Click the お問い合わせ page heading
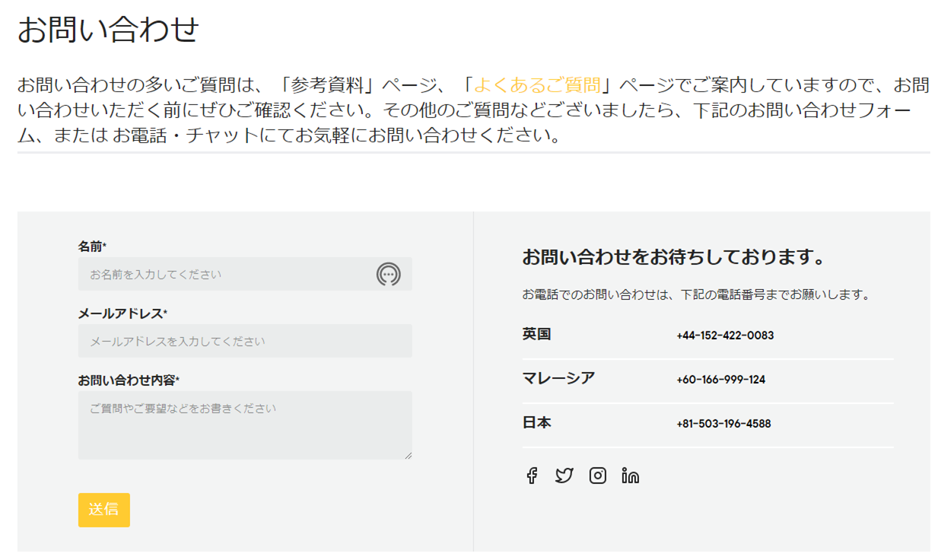The width and height of the screenshot is (938, 560). (108, 30)
